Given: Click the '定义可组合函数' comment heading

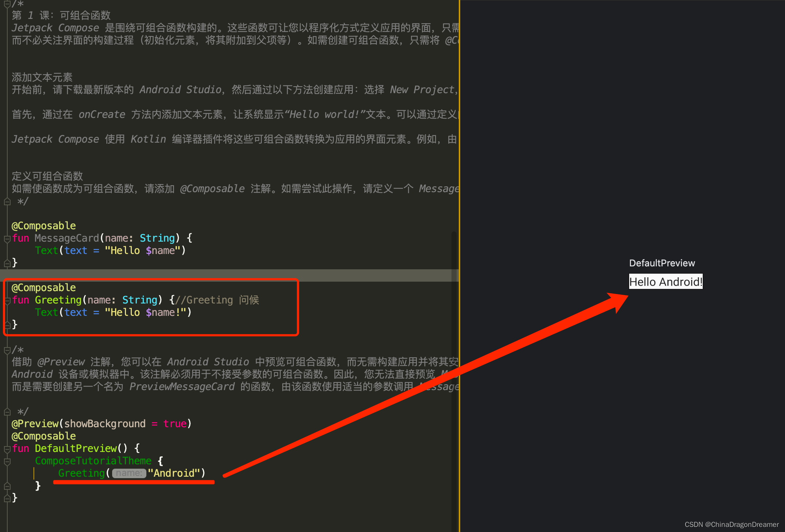Looking at the screenshot, I should [x=47, y=176].
